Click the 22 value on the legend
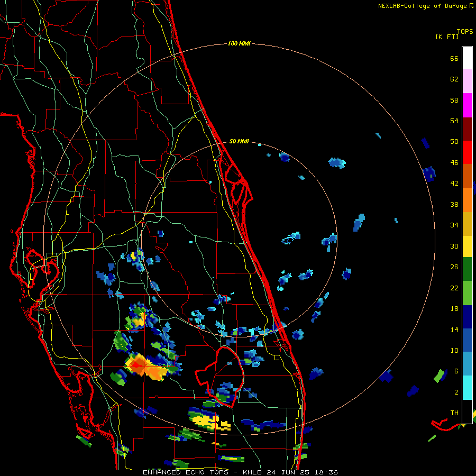This screenshot has height=476, width=476. point(454,288)
